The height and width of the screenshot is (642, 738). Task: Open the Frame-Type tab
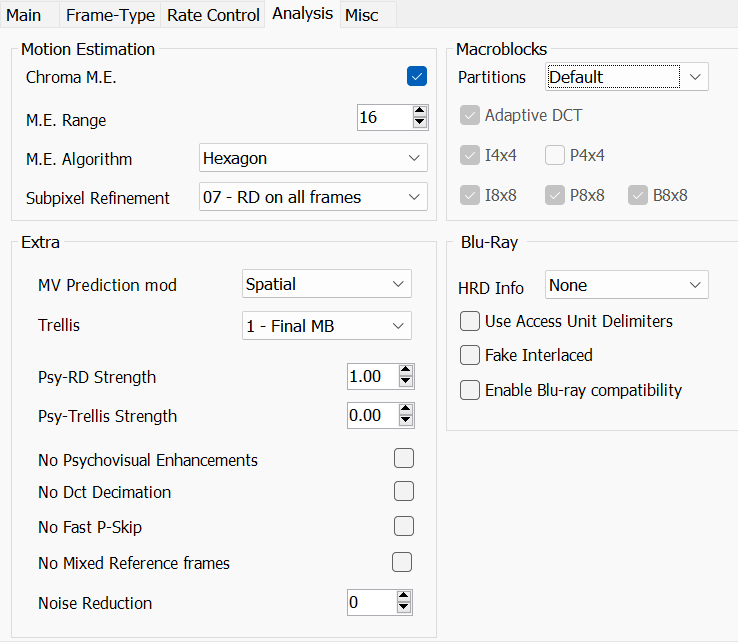point(109,15)
